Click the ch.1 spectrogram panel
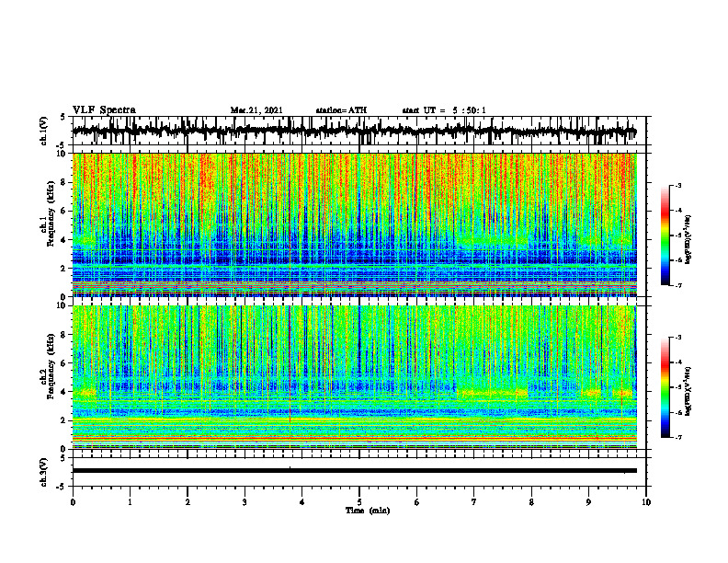The width and height of the screenshot is (728, 563). coord(354,224)
